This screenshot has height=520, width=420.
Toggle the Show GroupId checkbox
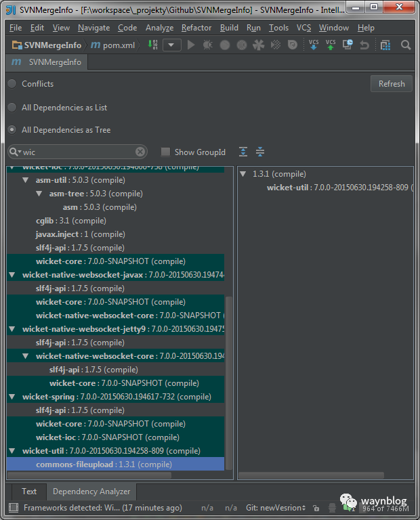coord(165,152)
